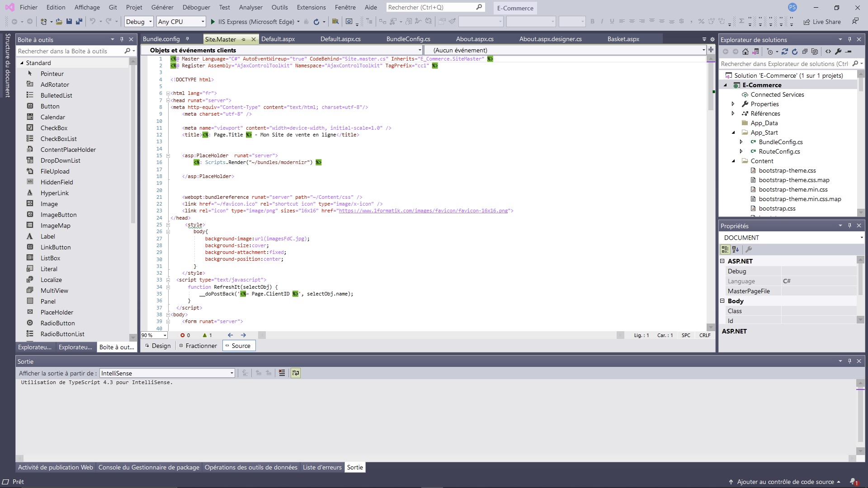Select the BundleConfig.cs file in tree
The width and height of the screenshot is (868, 488).
coord(781,142)
